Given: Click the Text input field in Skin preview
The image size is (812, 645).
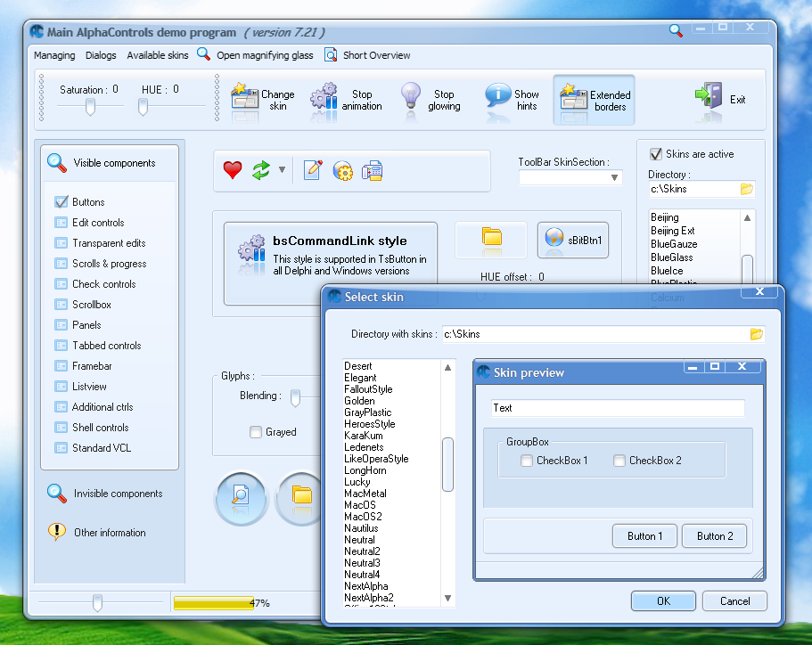Looking at the screenshot, I should pos(618,408).
